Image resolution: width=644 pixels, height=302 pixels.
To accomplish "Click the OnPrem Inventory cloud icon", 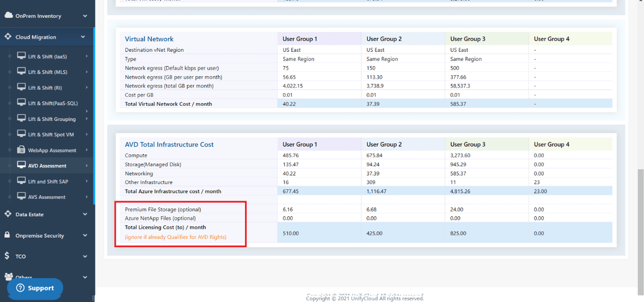I will (x=9, y=16).
